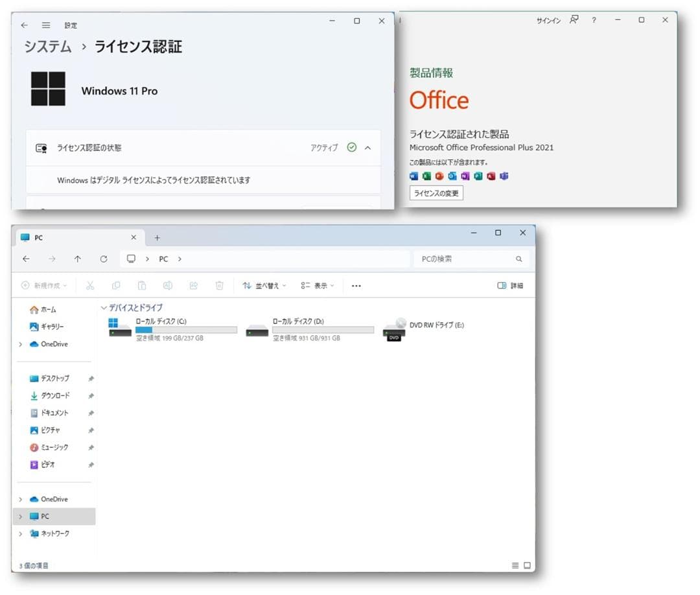The image size is (700, 595).
Task: Select the Teams icon in included products
Action: [504, 176]
